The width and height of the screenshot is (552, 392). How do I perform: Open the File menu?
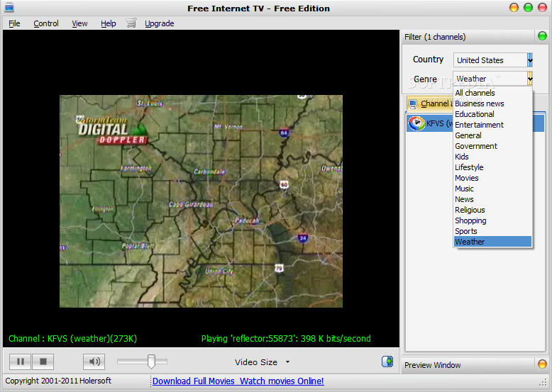click(x=14, y=23)
